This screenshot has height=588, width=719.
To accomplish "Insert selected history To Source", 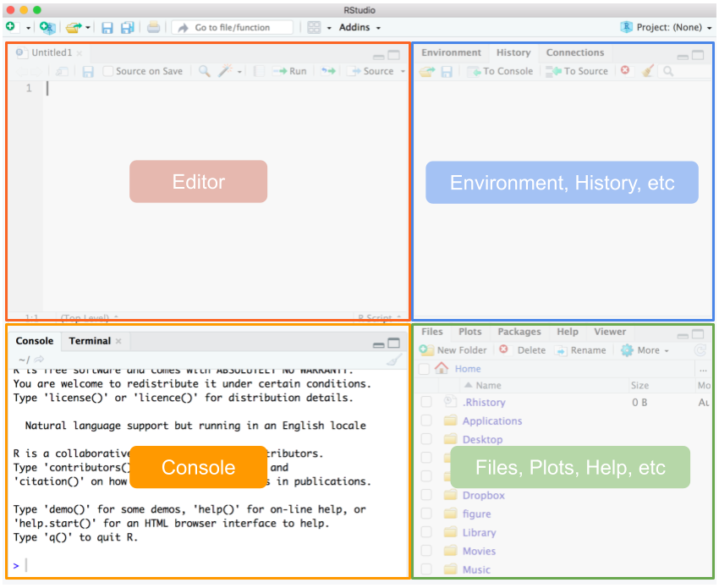I will [577, 71].
